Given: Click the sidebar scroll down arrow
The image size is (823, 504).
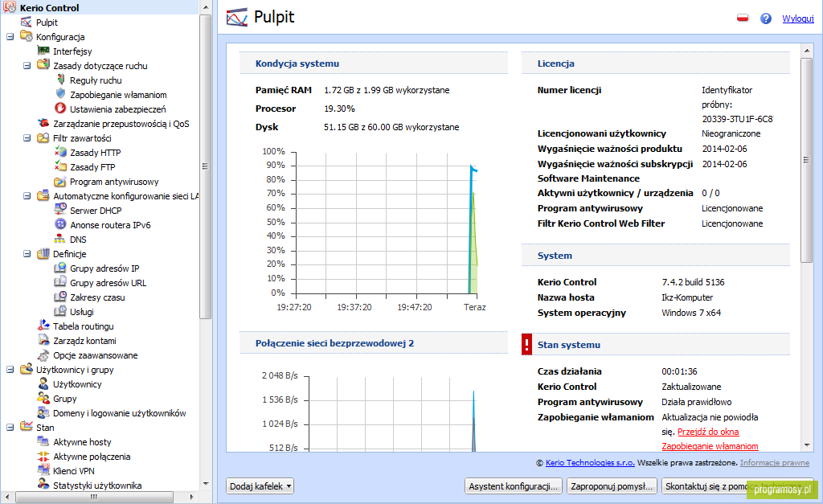Looking at the screenshot, I should (x=205, y=484).
